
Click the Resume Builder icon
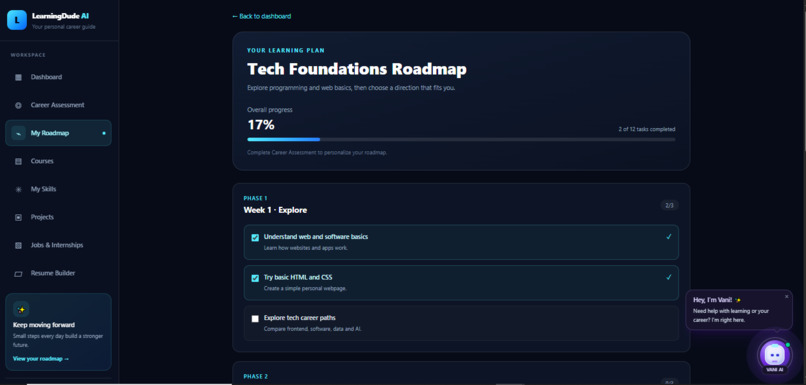19,273
